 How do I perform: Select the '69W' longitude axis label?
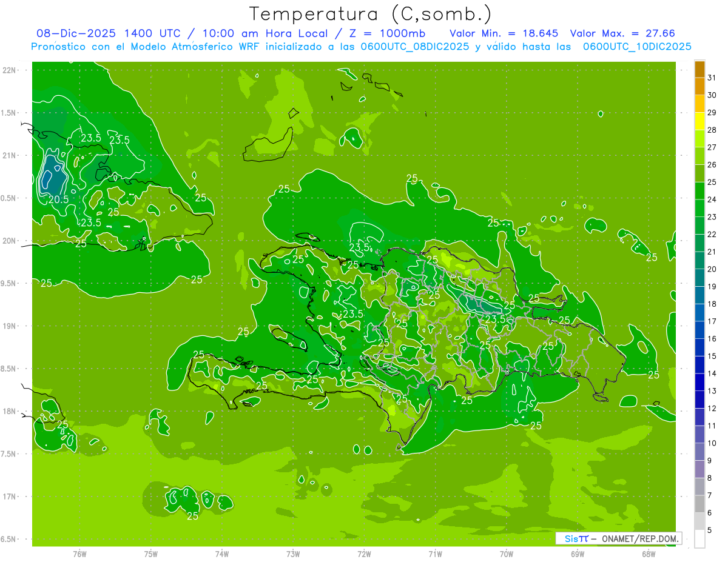tap(578, 554)
